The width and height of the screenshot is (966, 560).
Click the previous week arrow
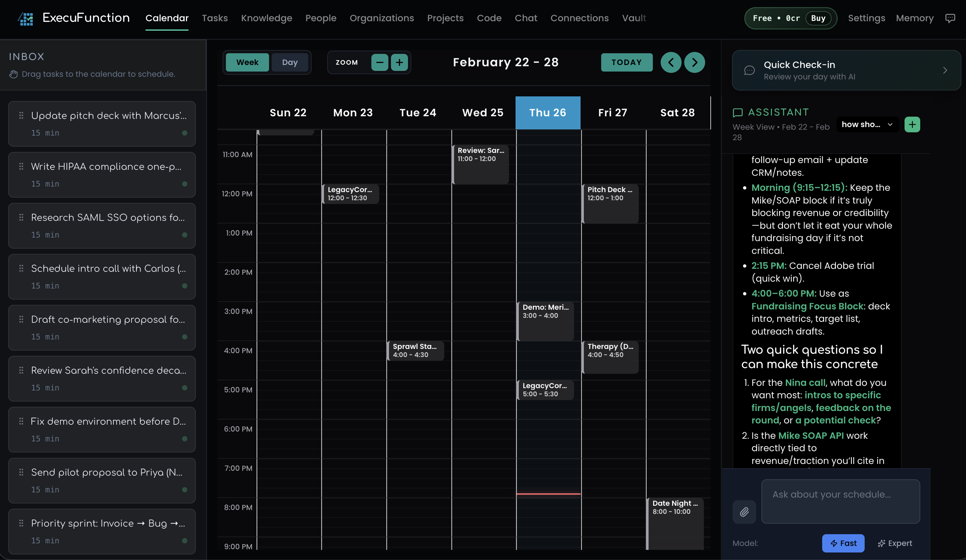coord(671,62)
